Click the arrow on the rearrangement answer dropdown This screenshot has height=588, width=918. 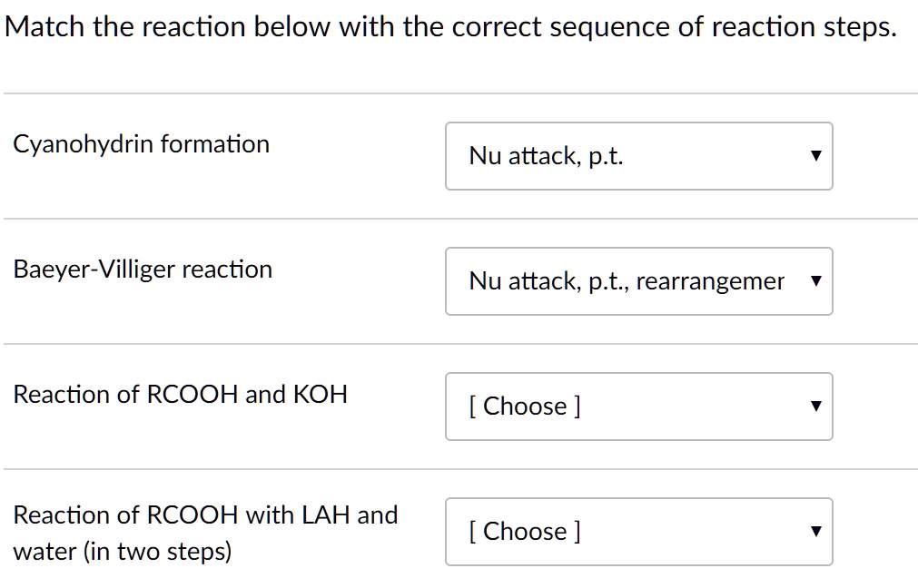(816, 281)
